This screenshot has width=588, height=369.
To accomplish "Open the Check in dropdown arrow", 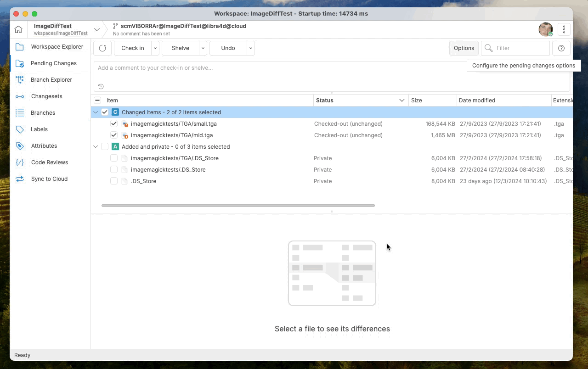I will coord(155,48).
